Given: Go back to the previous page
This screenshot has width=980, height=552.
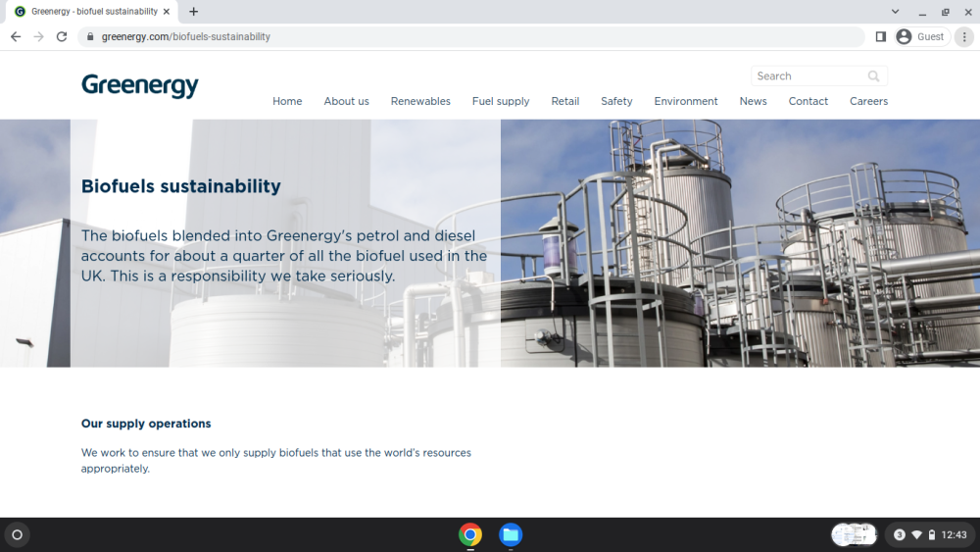Looking at the screenshot, I should coord(16,37).
